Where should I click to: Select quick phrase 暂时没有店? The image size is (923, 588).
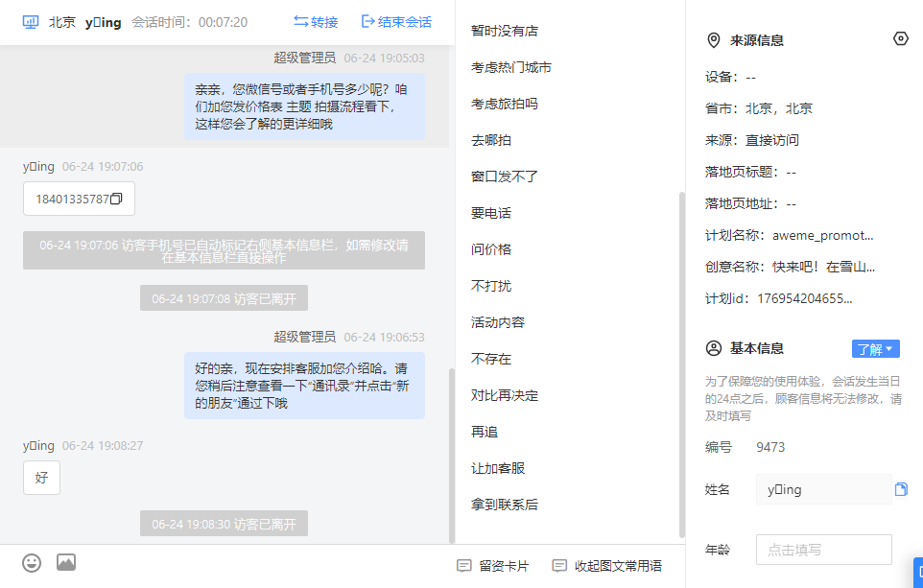pos(505,31)
